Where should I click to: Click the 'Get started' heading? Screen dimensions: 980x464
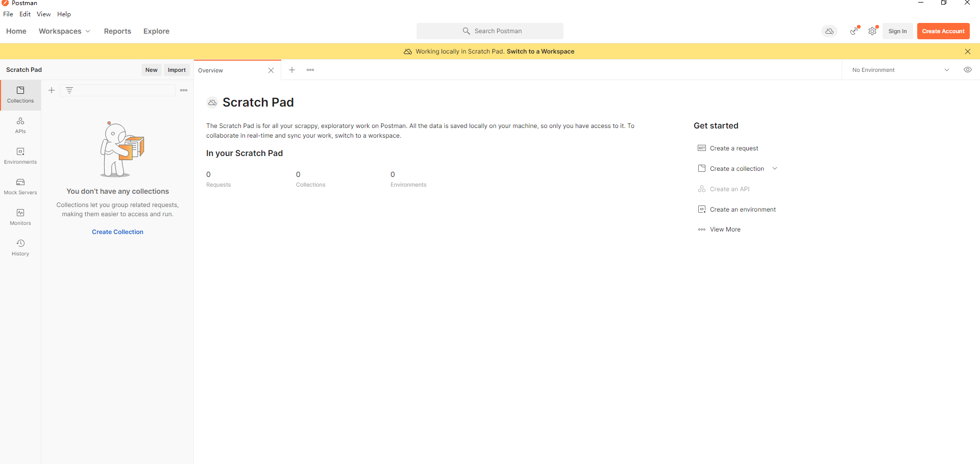coord(716,126)
